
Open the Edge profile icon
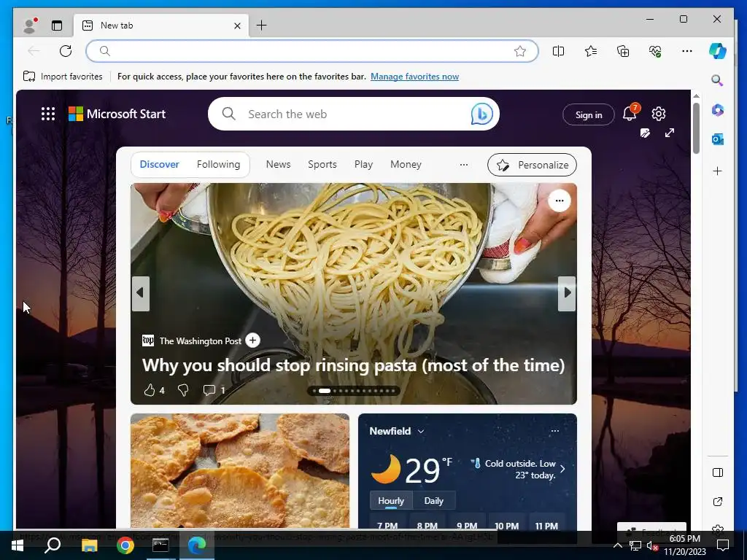[x=29, y=26]
